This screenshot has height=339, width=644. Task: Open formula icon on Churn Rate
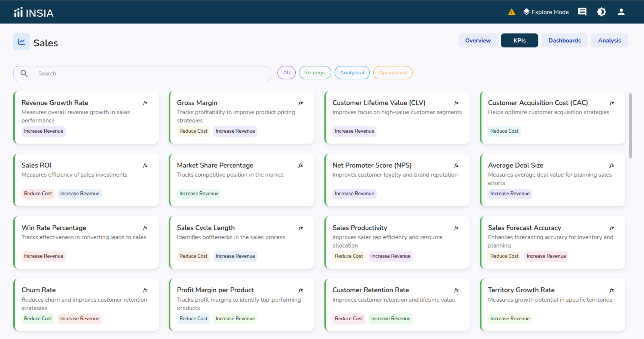(x=145, y=290)
